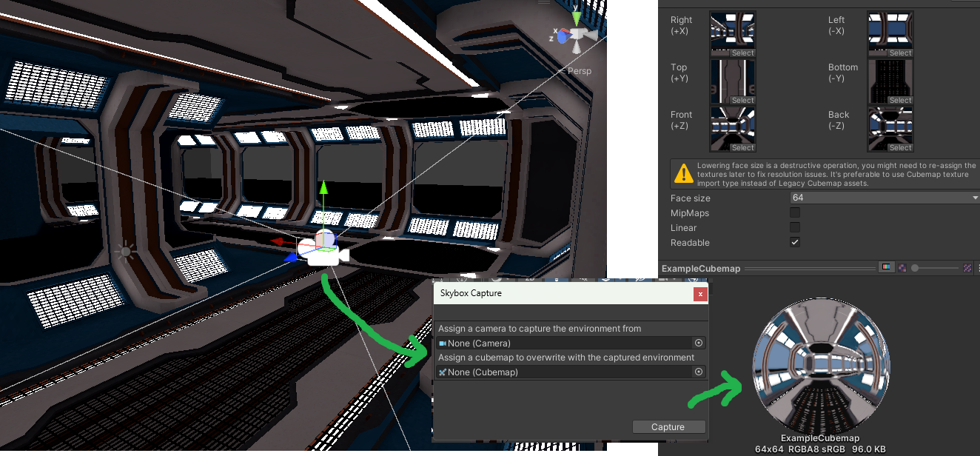Click the None (Cubemap) object field
Screen dimensions: 980x456
pyautogui.click(x=570, y=372)
